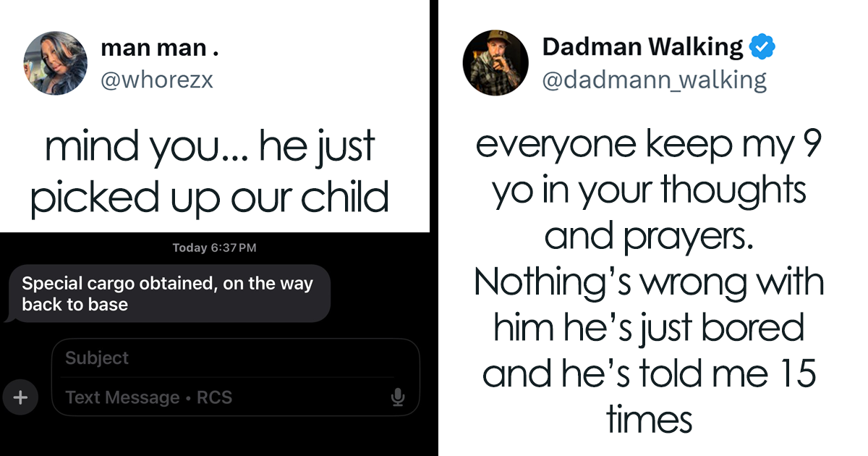Select the @dadmann_walking handle

[x=654, y=80]
